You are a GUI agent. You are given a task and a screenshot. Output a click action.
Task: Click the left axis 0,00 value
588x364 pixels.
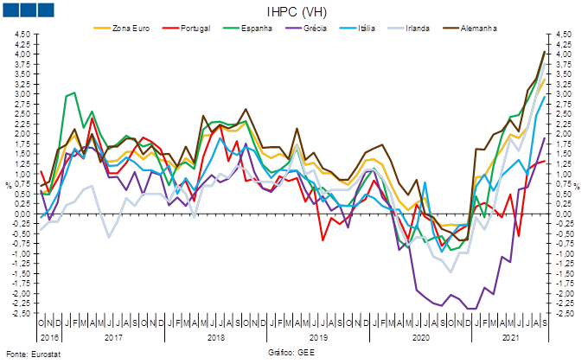coord(22,214)
